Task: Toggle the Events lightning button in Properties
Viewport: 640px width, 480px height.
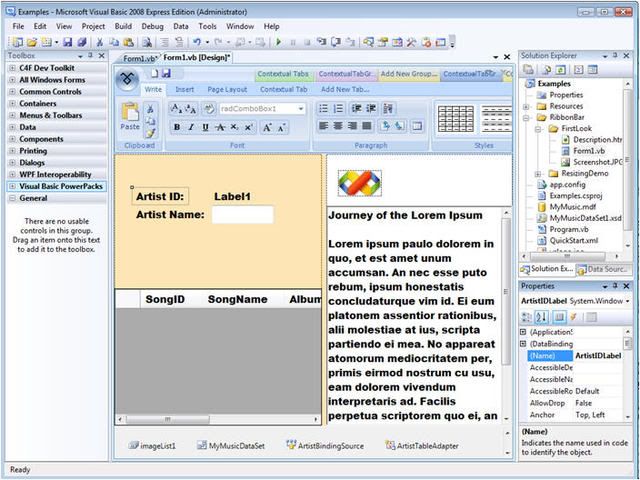Action: coord(573,317)
